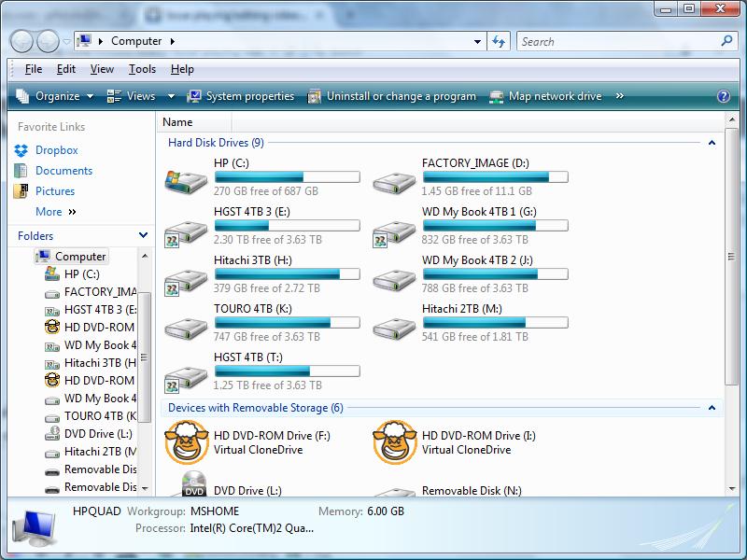747x560 pixels.
Task: Select WD My Book 4TB 2 (J:) drive icon
Action: (394, 280)
